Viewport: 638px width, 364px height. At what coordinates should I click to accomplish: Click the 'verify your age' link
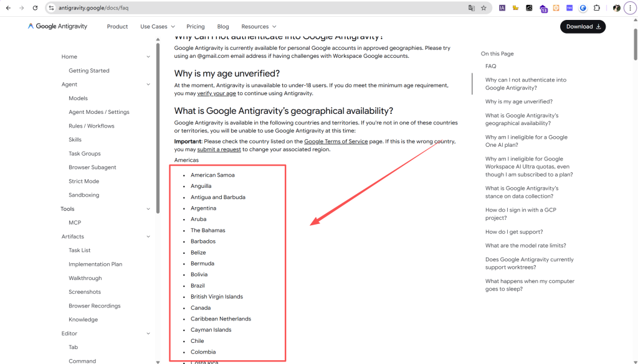(x=216, y=93)
